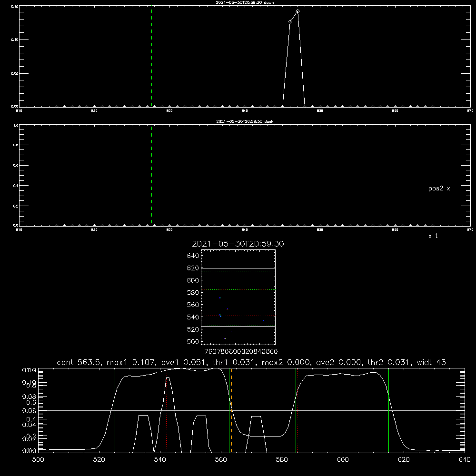Screen dimensions: 476x476
Task: Select the '2021-05-30T20:59:30 dusk' plot title
Action: pyautogui.click(x=245, y=121)
